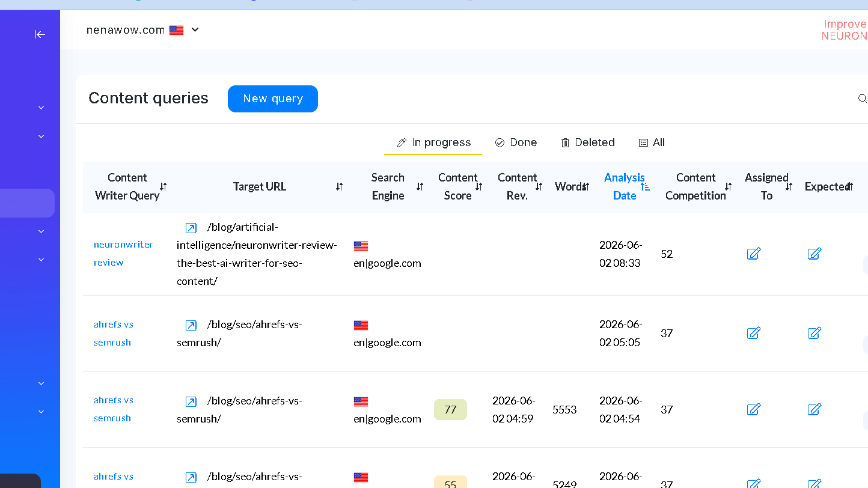
Task: Click en|google.com in neuronwriter review row
Action: (x=387, y=263)
